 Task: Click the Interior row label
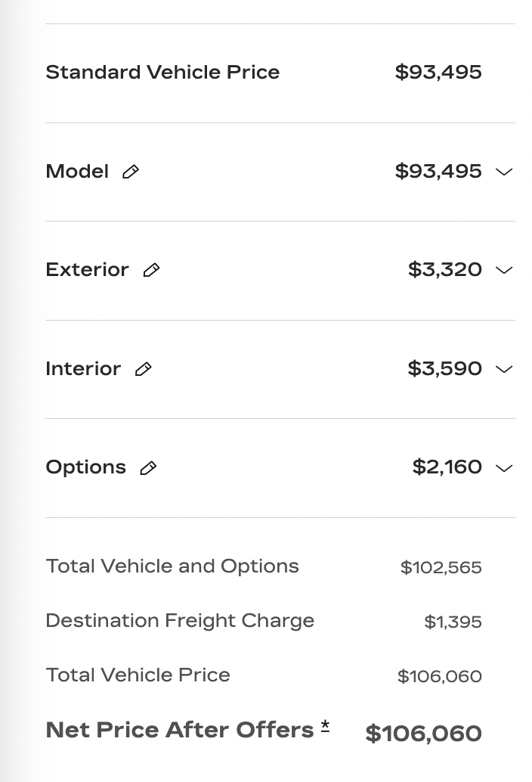(83, 368)
